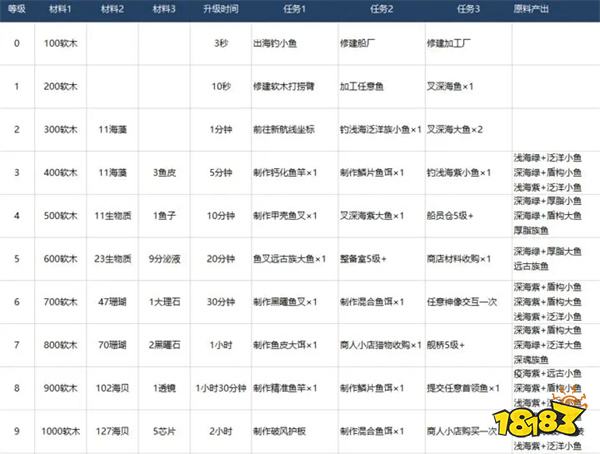The width and height of the screenshot is (600, 454).
Task: Select the '10秒' upgrade time cell
Action: point(221,87)
